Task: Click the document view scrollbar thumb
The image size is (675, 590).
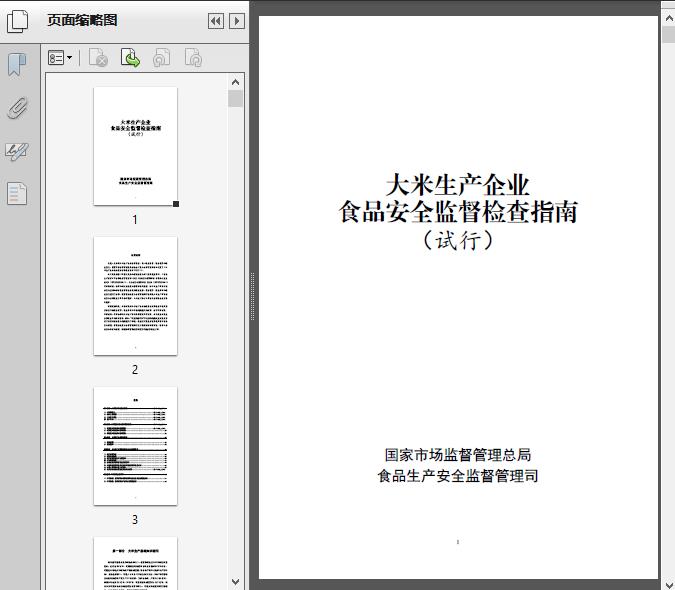Action: tap(669, 34)
